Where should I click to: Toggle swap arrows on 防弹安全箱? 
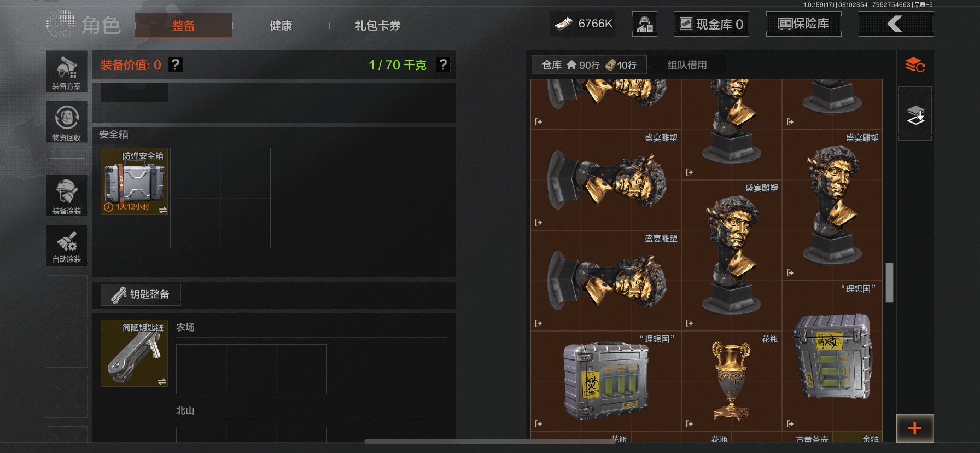pos(162,210)
